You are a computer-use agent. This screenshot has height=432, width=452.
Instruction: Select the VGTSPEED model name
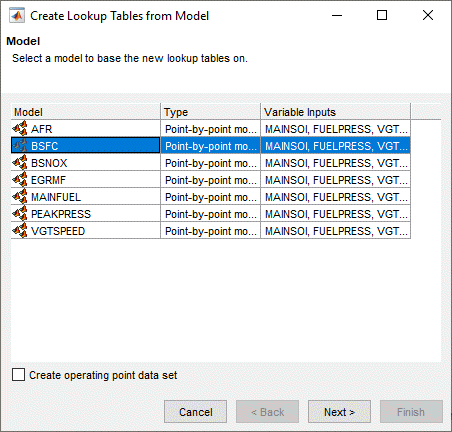point(58,231)
